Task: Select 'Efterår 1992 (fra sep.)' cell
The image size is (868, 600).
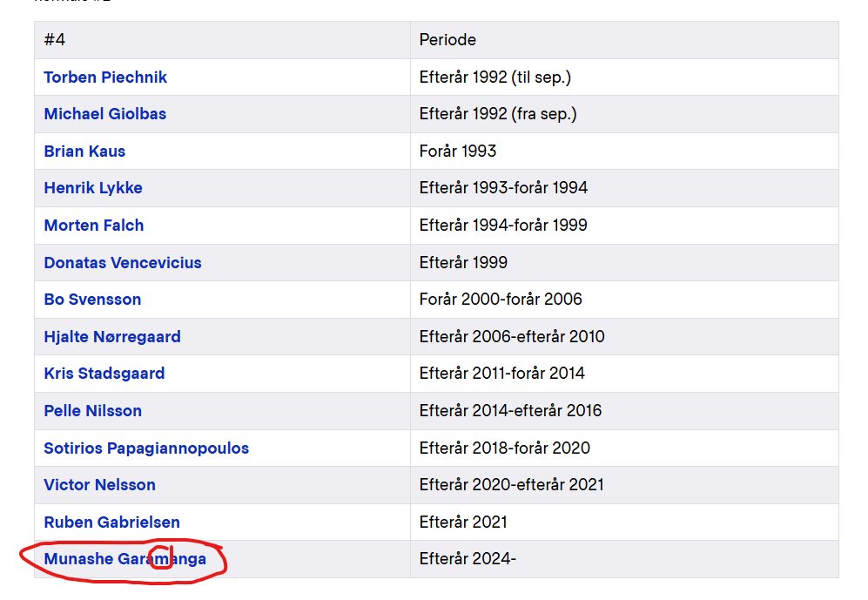Action: pos(624,114)
